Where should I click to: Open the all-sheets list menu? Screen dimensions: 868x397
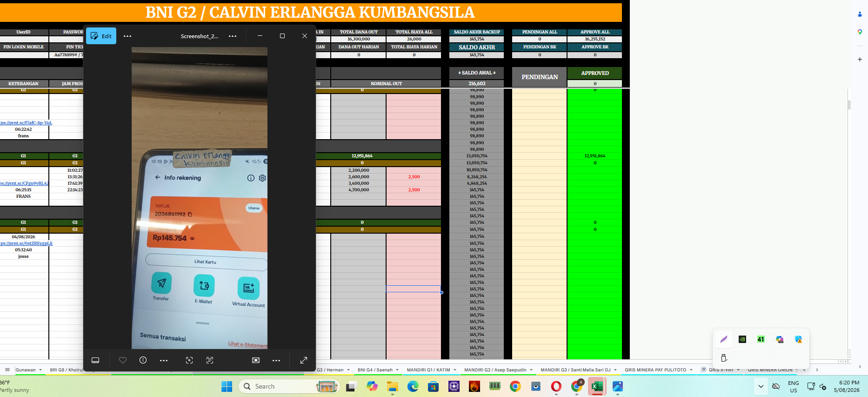click(x=7, y=370)
